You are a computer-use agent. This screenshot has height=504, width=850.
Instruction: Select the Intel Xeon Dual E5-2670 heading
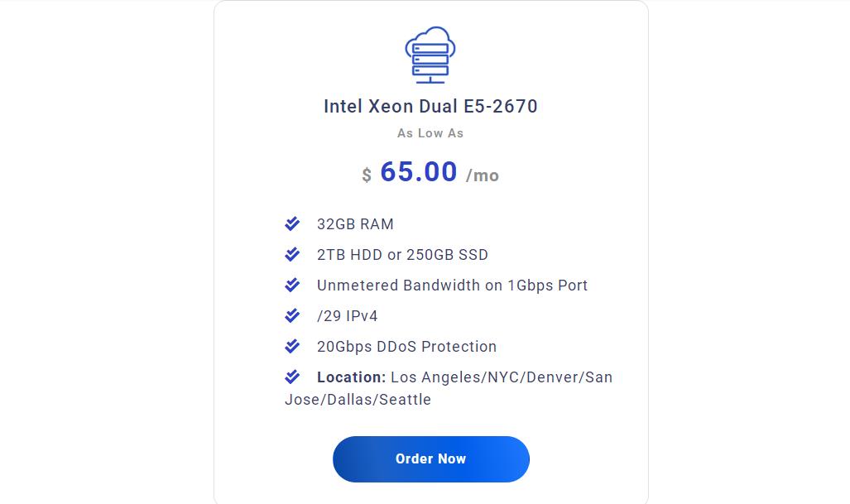[430, 106]
